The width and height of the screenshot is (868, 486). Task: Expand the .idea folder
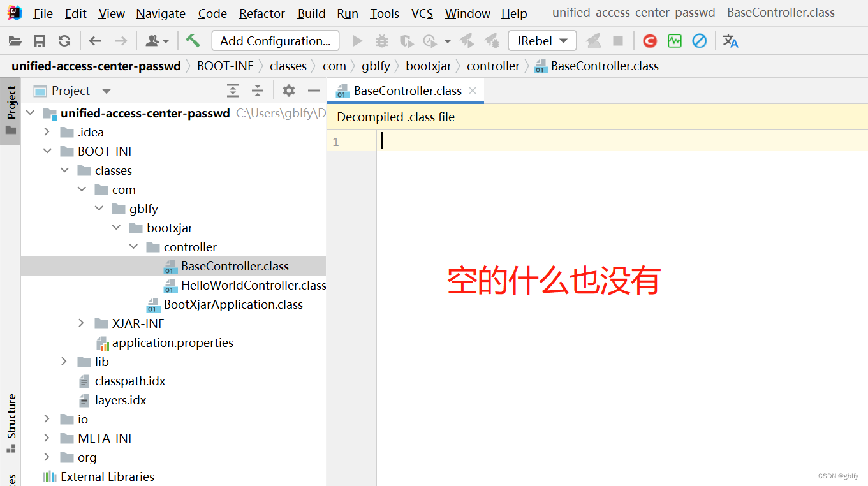[x=47, y=132]
